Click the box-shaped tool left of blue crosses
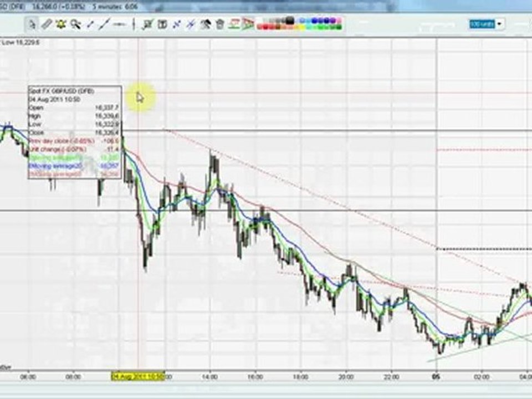The height and width of the screenshot is (399, 532). tap(162, 24)
